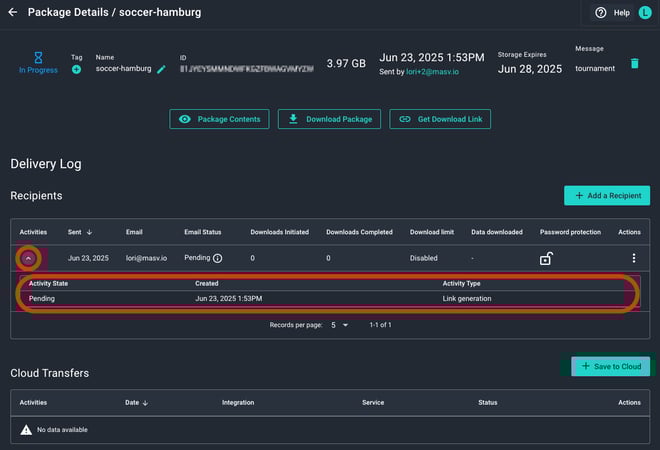Viewport: 660px width, 450px height.
Task: Open Help from the question mark icon
Action: (x=601, y=13)
